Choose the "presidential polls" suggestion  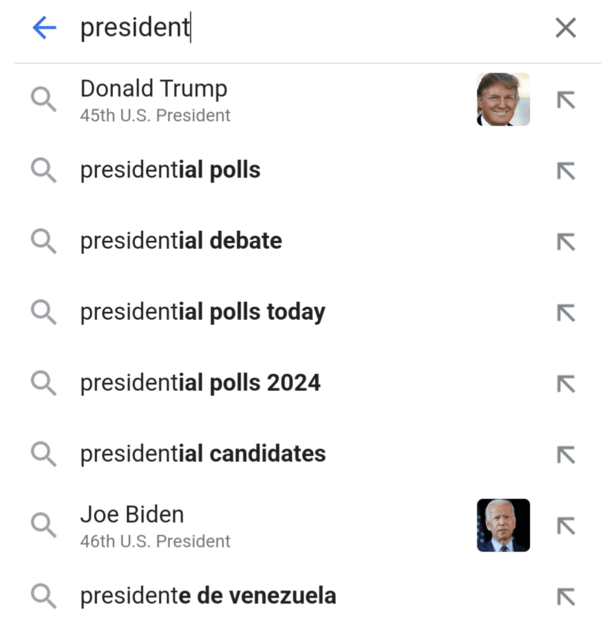click(170, 170)
